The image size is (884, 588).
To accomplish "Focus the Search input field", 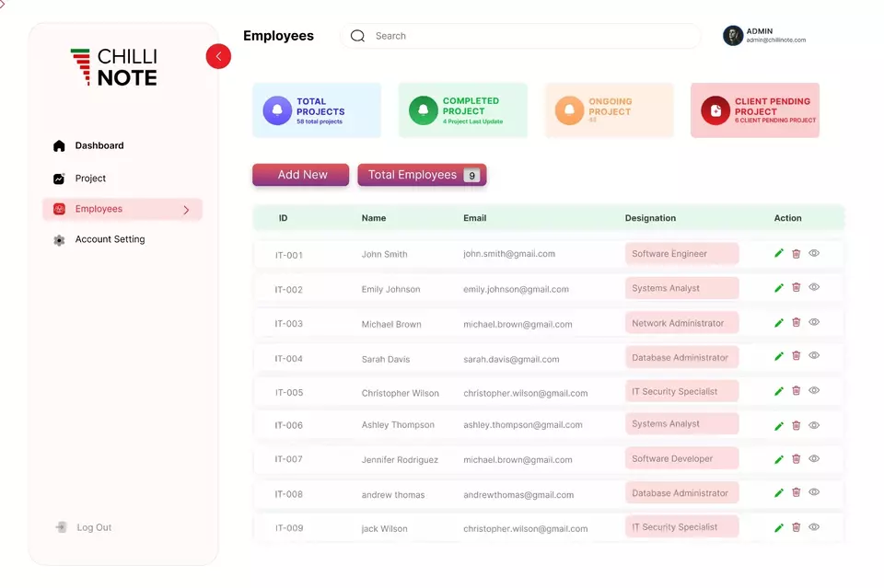I will tap(525, 36).
